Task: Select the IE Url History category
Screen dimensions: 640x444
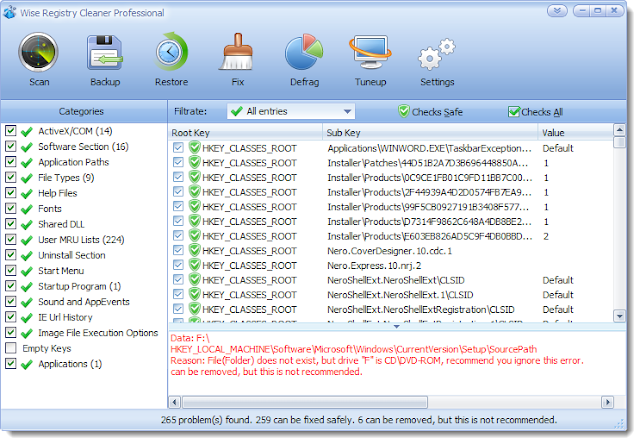Action: click(65, 317)
